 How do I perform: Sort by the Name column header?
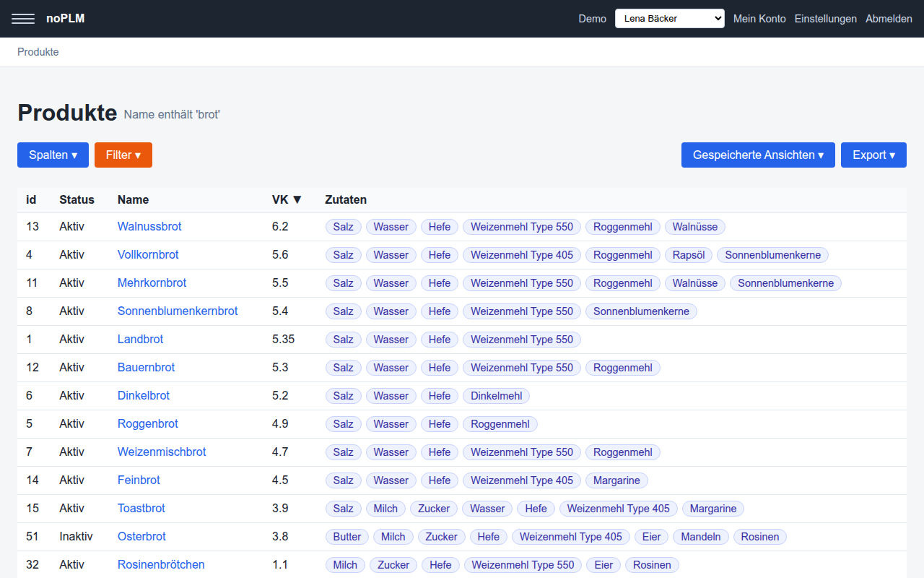(133, 199)
